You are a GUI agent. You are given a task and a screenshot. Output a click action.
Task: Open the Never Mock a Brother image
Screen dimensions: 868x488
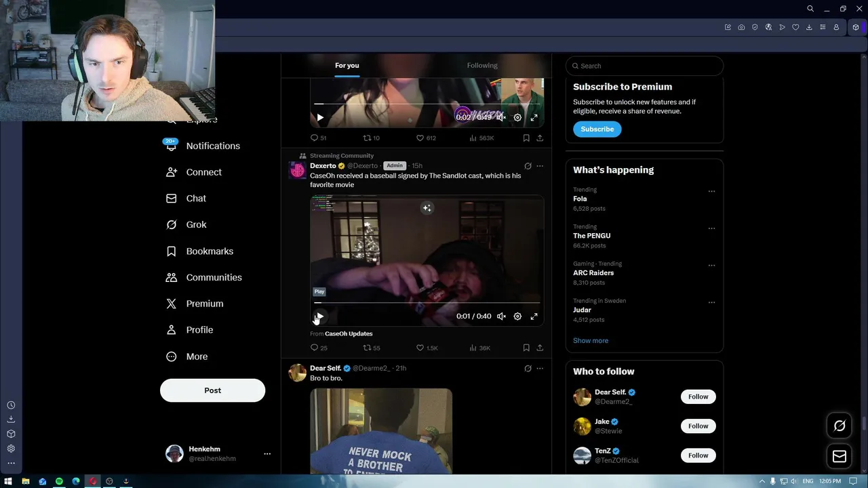pyautogui.click(x=381, y=431)
